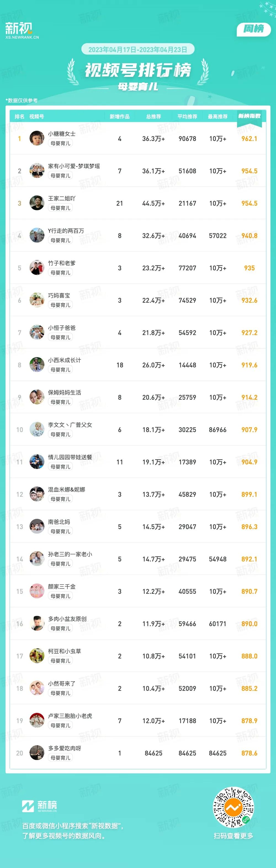Click avatar of 多多爱吃肉呀

pyautogui.click(x=37, y=753)
